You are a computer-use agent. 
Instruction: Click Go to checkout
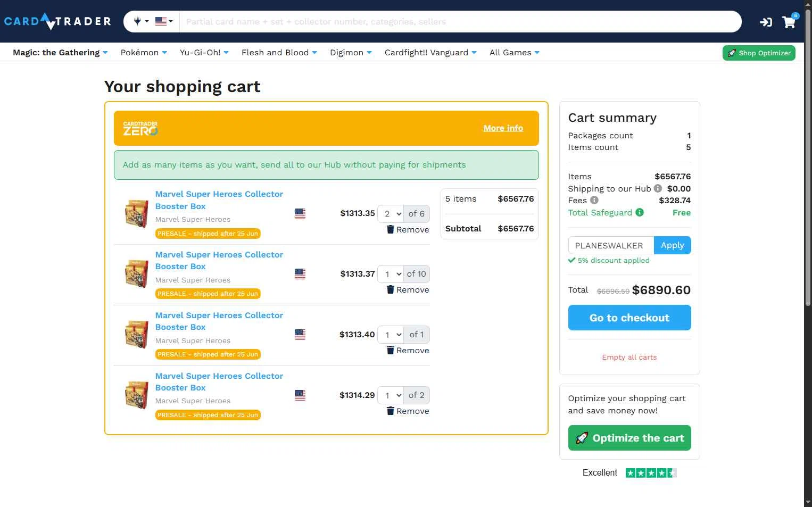629,318
